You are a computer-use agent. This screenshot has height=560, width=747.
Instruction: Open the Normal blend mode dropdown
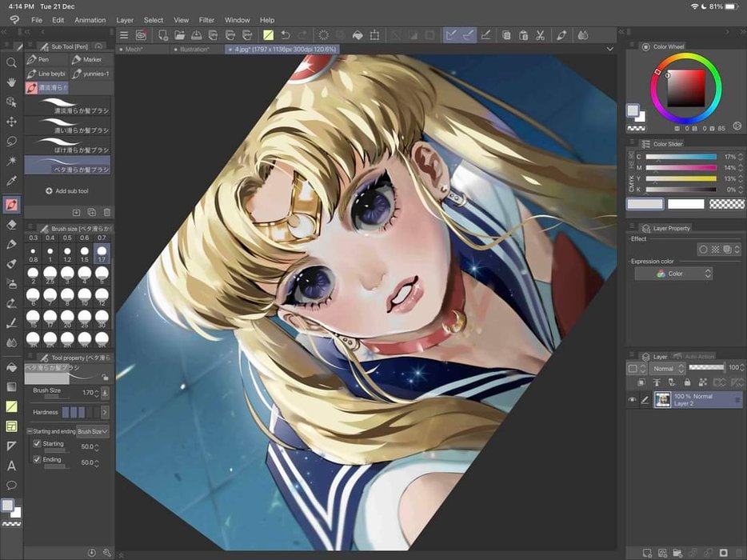point(668,368)
